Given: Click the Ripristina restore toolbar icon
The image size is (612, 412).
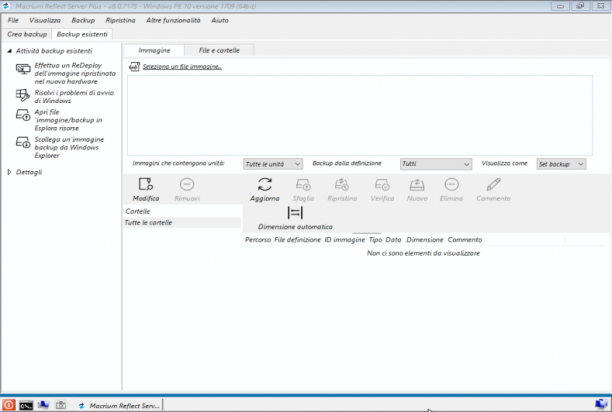Looking at the screenshot, I should [x=342, y=184].
